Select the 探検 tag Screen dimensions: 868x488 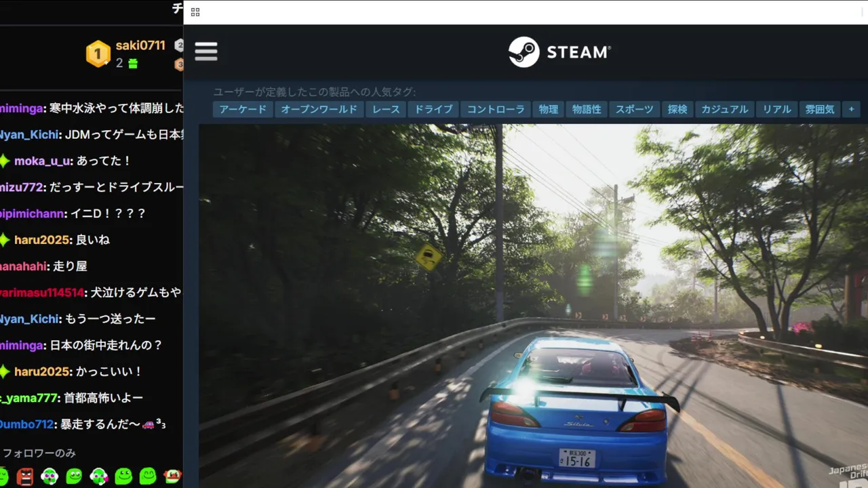(x=677, y=109)
